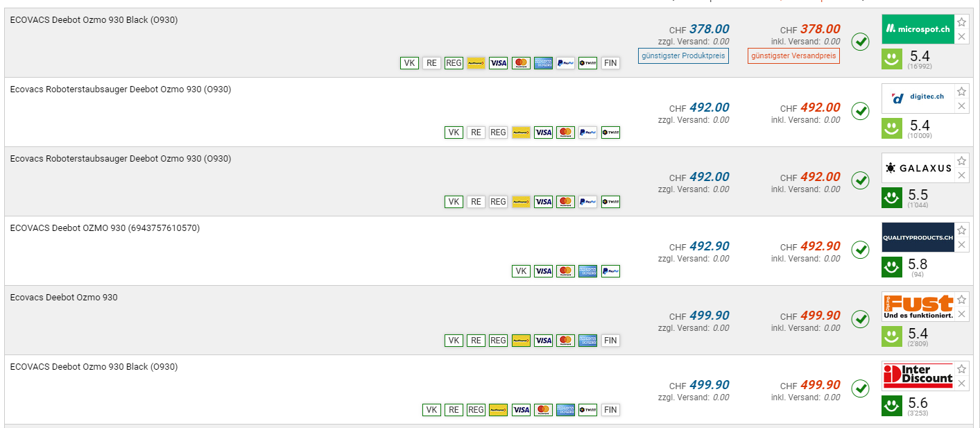Click the Visa icon in the digitec row

click(544, 132)
